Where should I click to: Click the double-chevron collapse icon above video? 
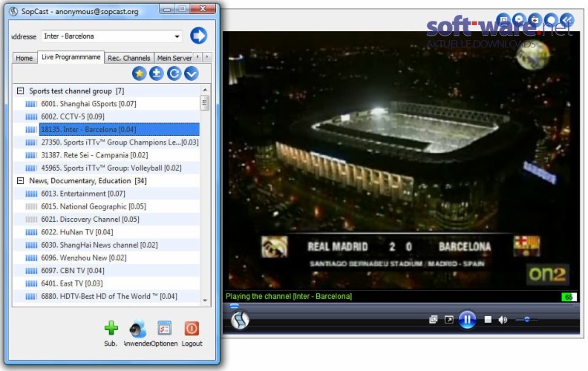567,19
